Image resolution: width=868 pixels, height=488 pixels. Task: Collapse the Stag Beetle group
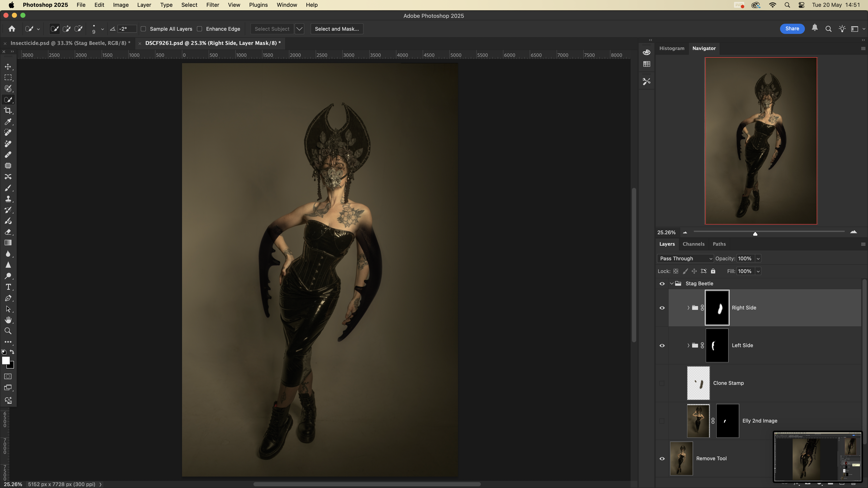(672, 284)
